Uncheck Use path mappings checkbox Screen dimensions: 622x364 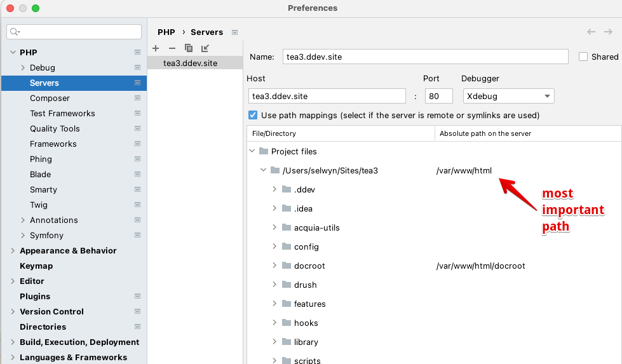pos(253,115)
